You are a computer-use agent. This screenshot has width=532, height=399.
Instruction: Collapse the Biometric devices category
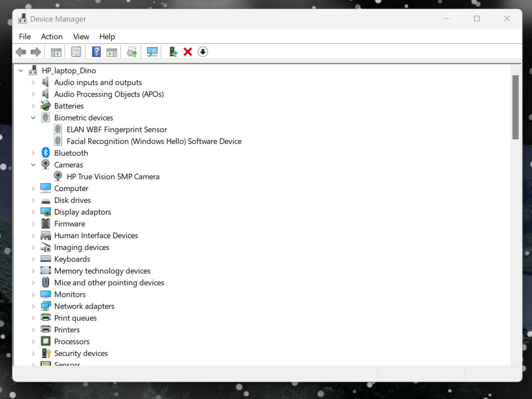click(33, 117)
